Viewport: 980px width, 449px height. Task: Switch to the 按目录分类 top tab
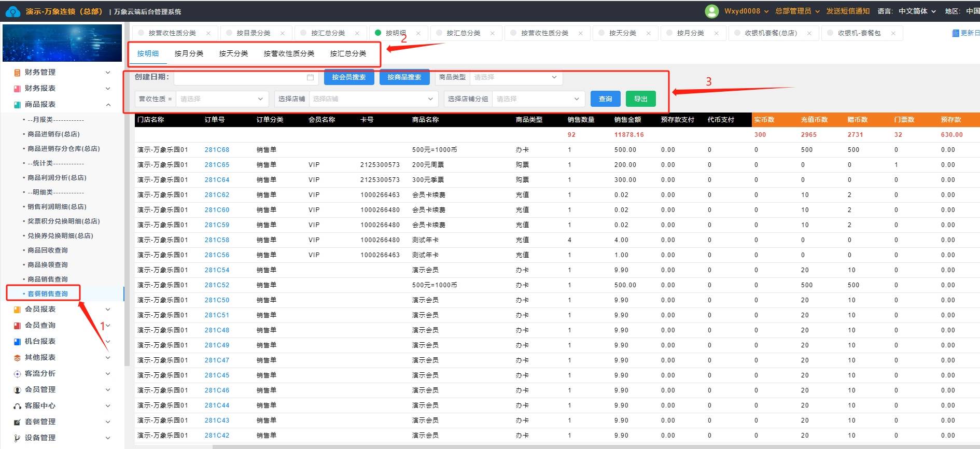254,33
